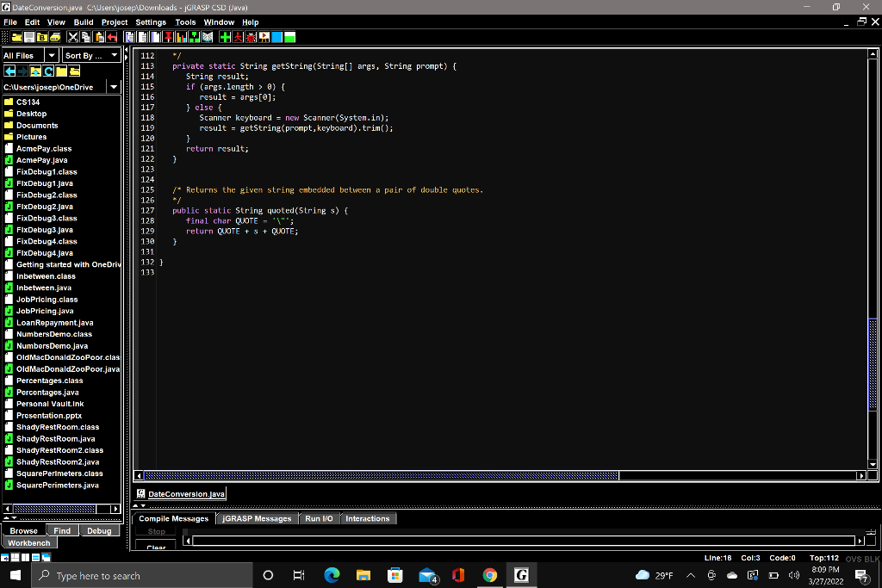This screenshot has width=882, height=588.
Task: Compile the file with the green plus icon
Action: [225, 37]
